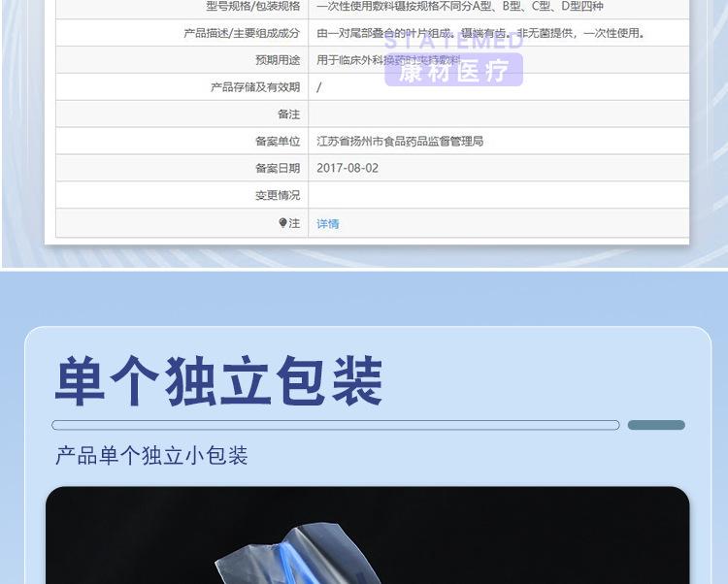
Task: Click the 产品存储及有效期 row label
Action: (x=255, y=87)
